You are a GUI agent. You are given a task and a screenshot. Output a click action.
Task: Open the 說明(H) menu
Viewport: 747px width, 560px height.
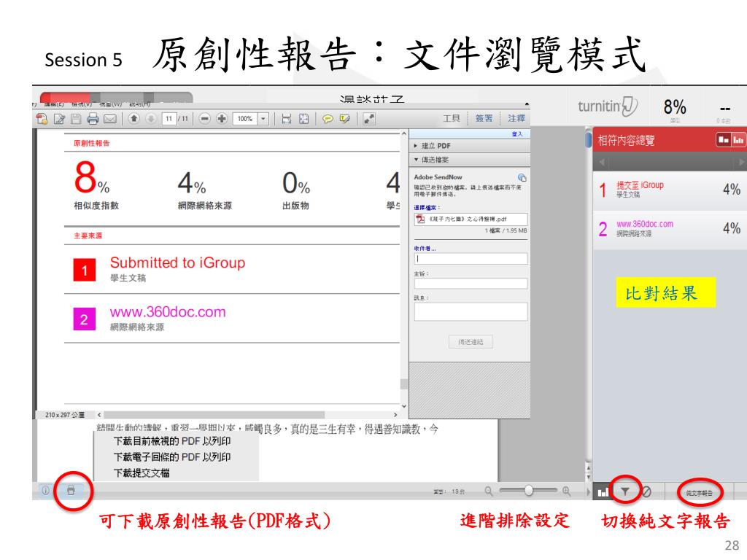(139, 104)
